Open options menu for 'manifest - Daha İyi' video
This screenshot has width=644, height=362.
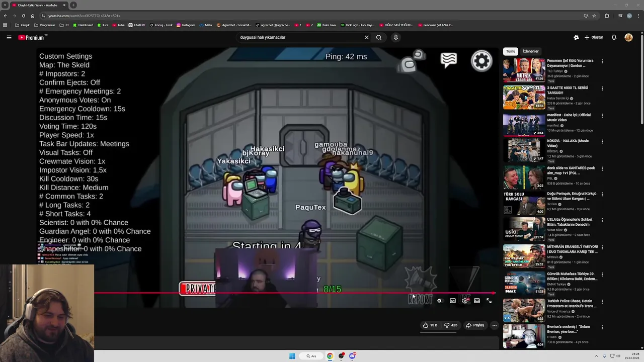pos(602,116)
